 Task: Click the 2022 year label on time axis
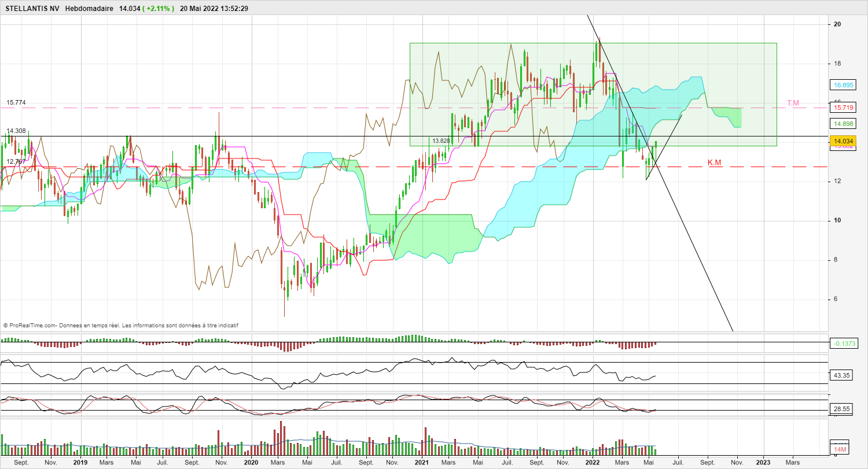(x=593, y=463)
